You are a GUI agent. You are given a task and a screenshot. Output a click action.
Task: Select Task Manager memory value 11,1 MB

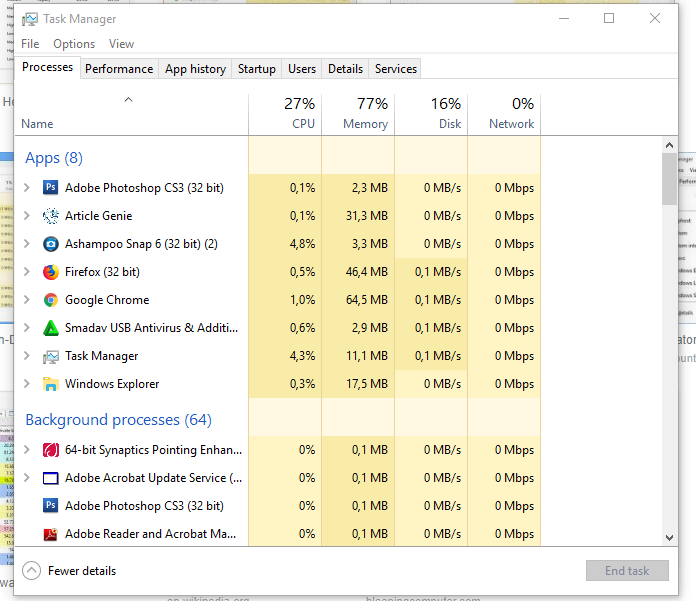[367, 356]
